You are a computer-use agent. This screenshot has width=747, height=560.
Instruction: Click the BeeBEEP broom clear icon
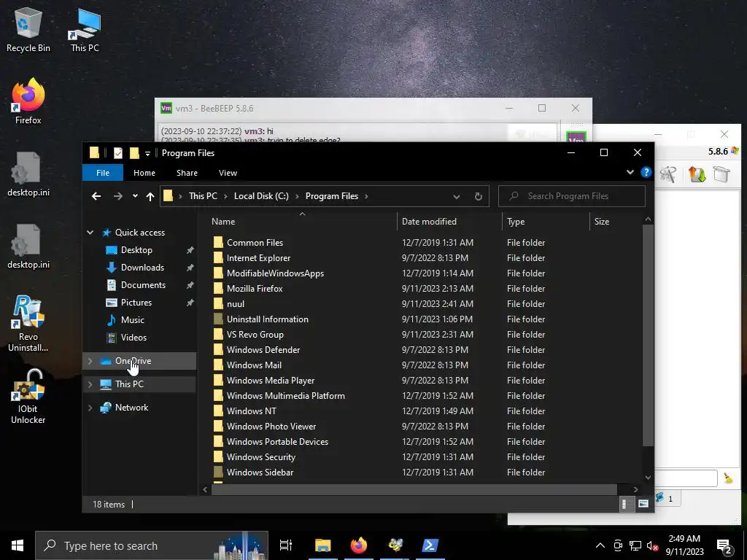pyautogui.click(x=727, y=478)
